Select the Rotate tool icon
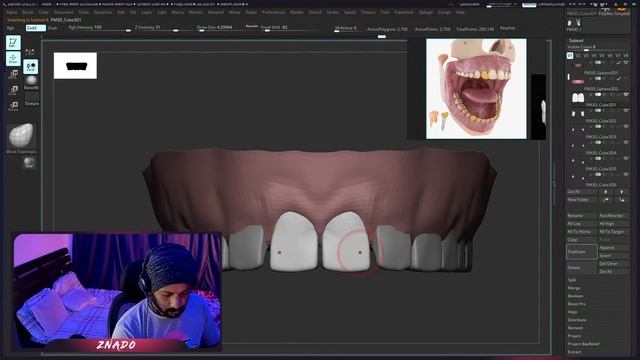 coord(13,106)
